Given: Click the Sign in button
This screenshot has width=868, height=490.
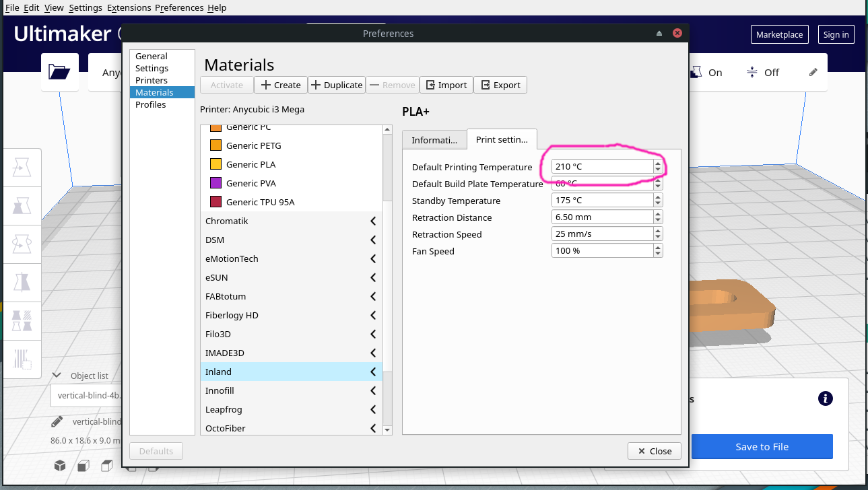Looking at the screenshot, I should tap(836, 34).
